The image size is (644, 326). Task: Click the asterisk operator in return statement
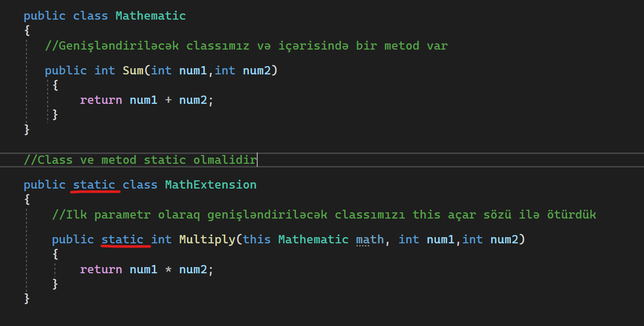click(168, 269)
